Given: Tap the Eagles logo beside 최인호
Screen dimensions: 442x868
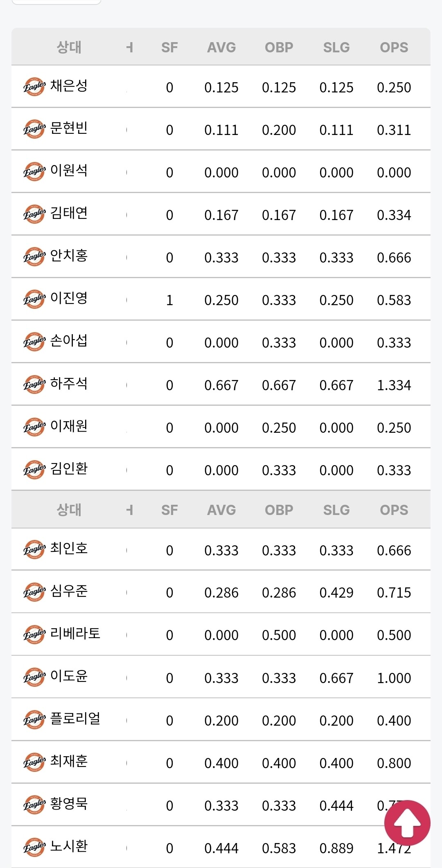Looking at the screenshot, I should click(x=34, y=549).
